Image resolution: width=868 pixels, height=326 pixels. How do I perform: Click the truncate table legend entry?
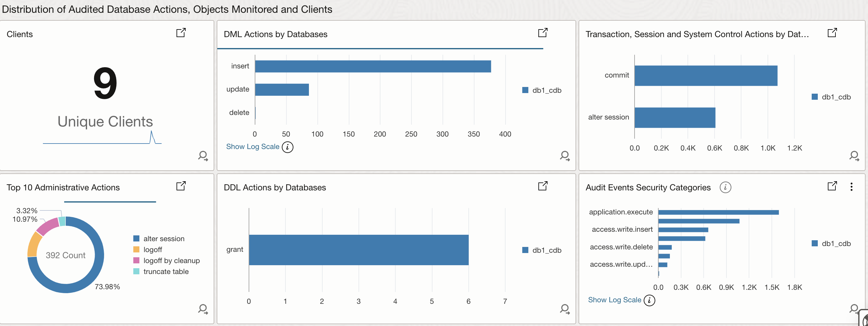click(x=166, y=272)
